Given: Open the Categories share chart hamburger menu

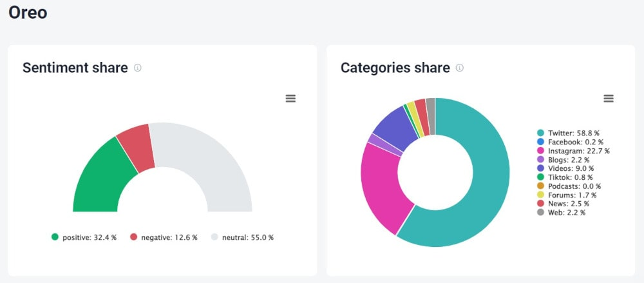Looking at the screenshot, I should pyautogui.click(x=609, y=99).
